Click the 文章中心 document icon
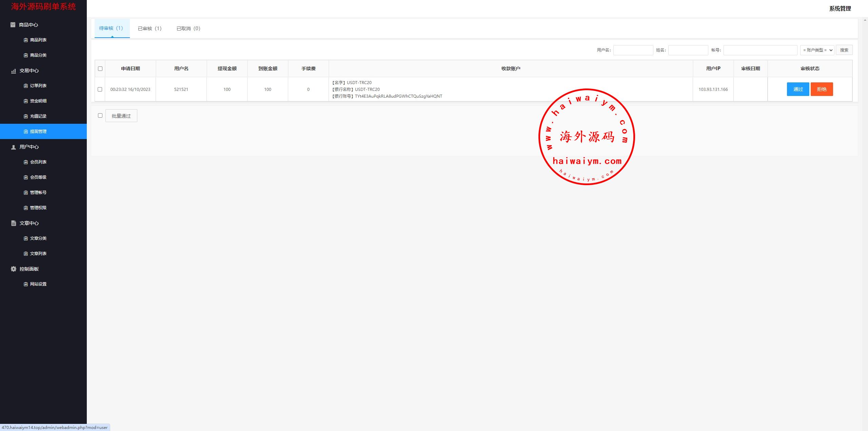The width and height of the screenshot is (868, 431). 14,223
